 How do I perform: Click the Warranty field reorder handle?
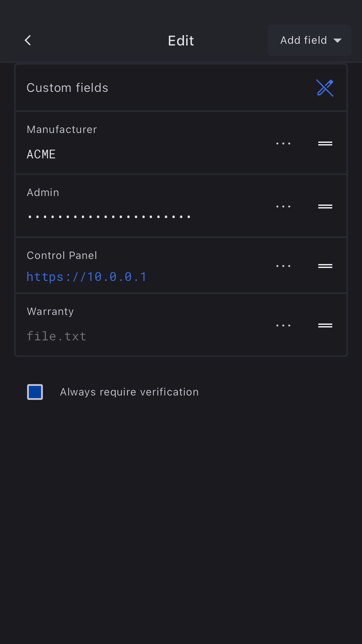click(x=325, y=325)
